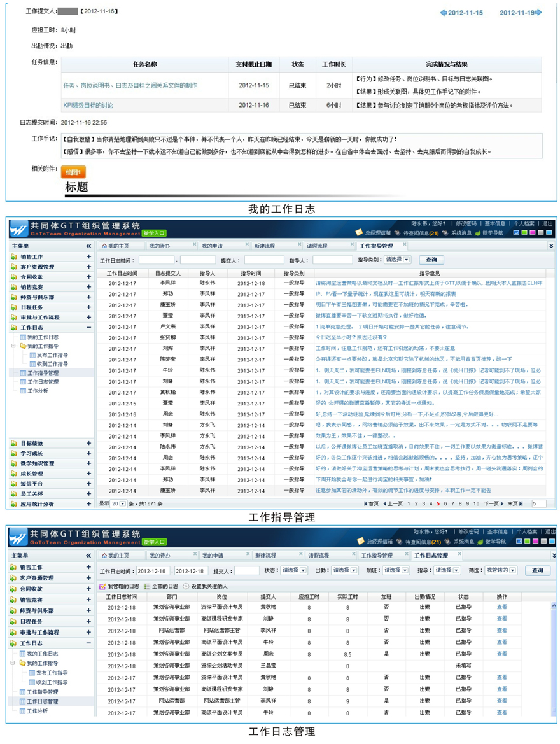Open 系统消息 in the 工作日志管理 screen header
The image size is (560, 744).
pyautogui.click(x=458, y=542)
